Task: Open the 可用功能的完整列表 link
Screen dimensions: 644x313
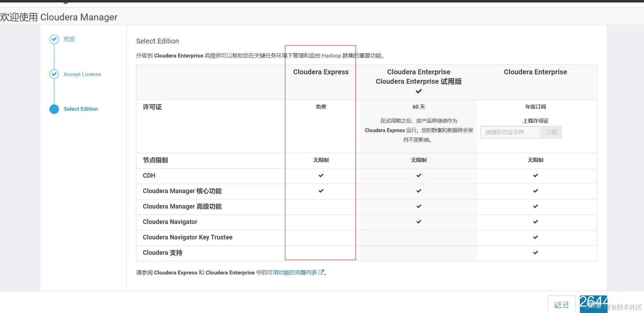Action: point(292,272)
